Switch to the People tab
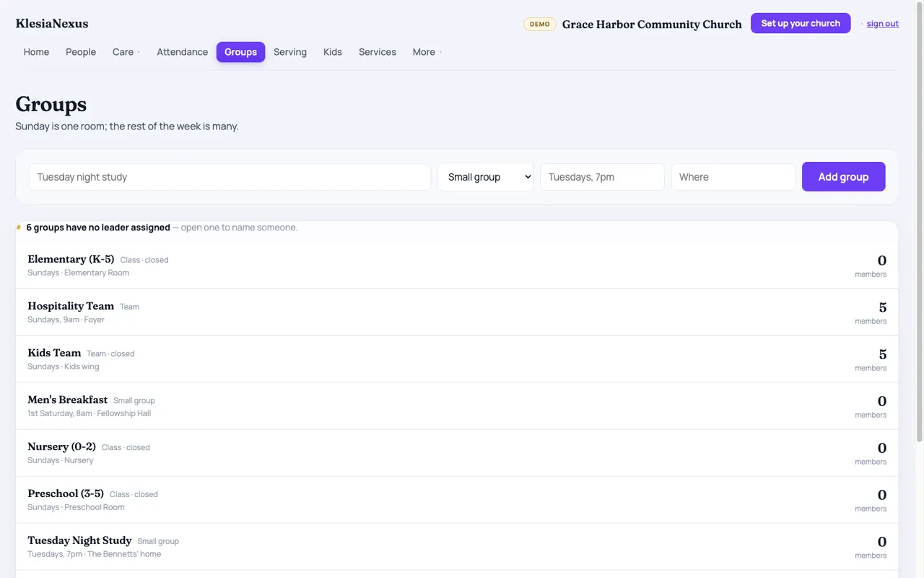The image size is (924, 578). point(81,52)
